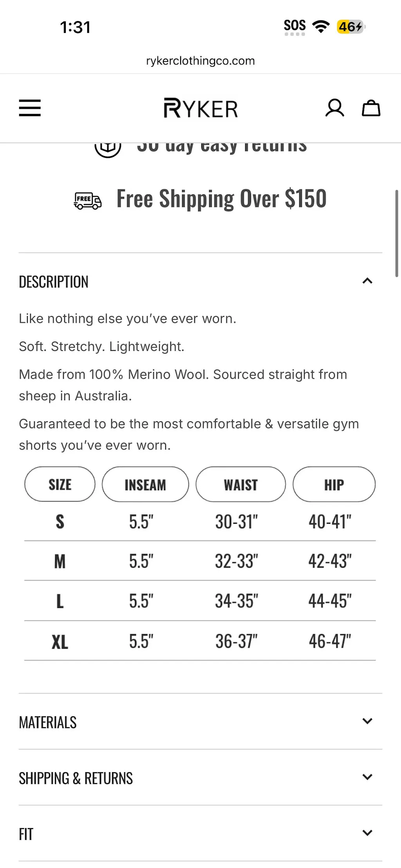Tap the Description section heading

click(x=54, y=282)
